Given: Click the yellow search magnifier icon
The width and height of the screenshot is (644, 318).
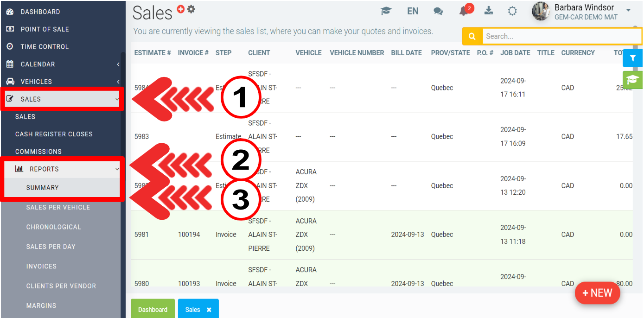Looking at the screenshot, I should [x=472, y=36].
